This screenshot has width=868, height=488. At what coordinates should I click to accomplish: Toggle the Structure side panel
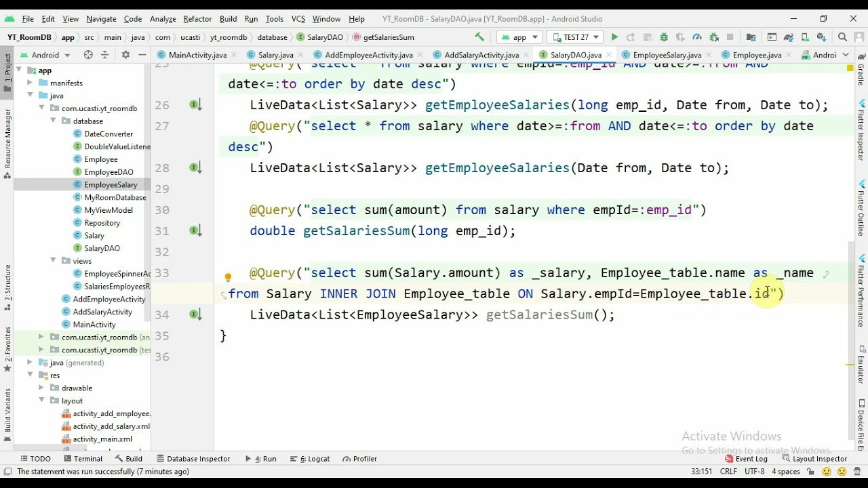point(7,286)
